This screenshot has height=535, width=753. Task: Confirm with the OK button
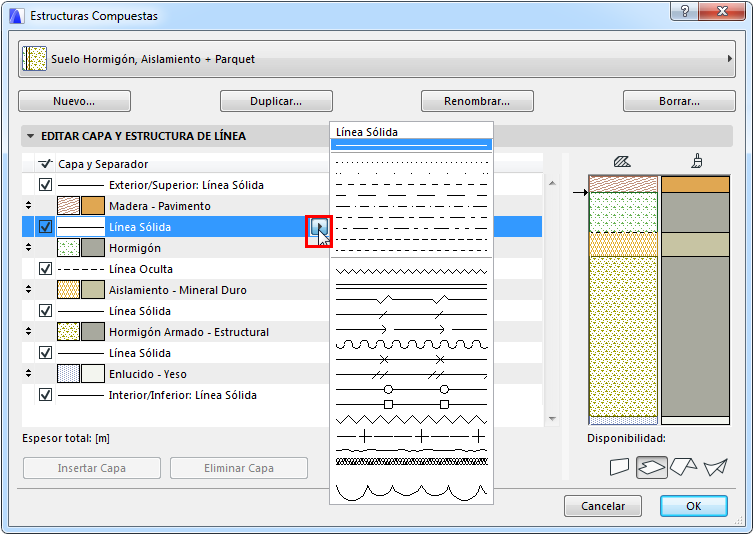(693, 506)
